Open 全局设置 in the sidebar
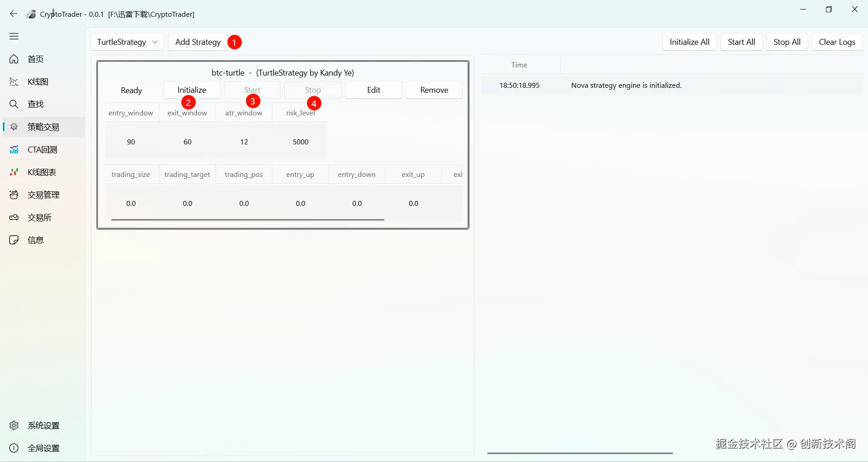 click(43, 448)
